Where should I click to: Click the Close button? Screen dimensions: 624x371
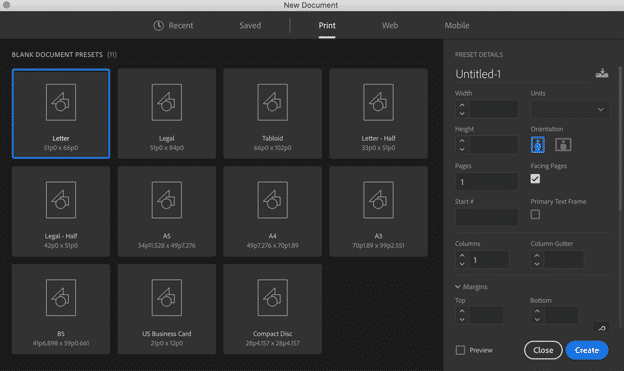543,350
